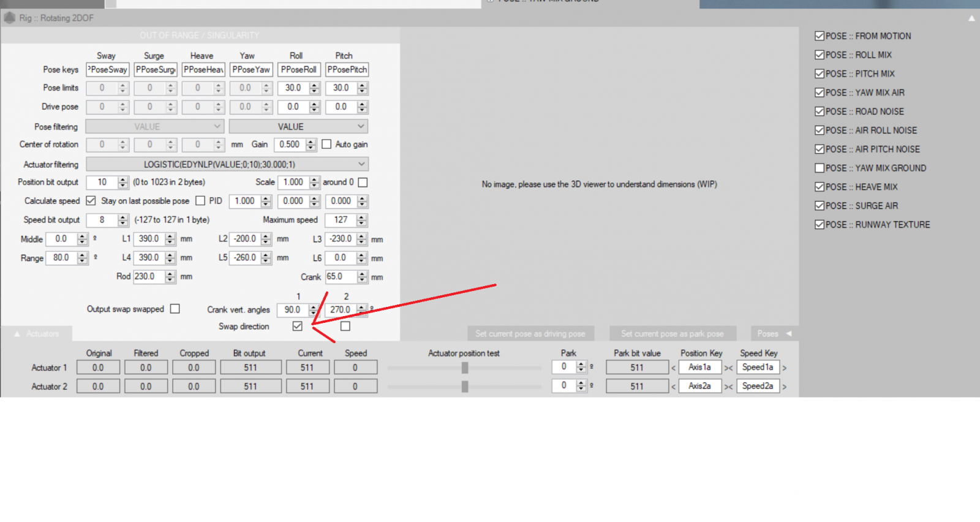Viewport: 980px width, 522px height.
Task: Open the disabled Pose filtering dropdown
Action: click(154, 127)
